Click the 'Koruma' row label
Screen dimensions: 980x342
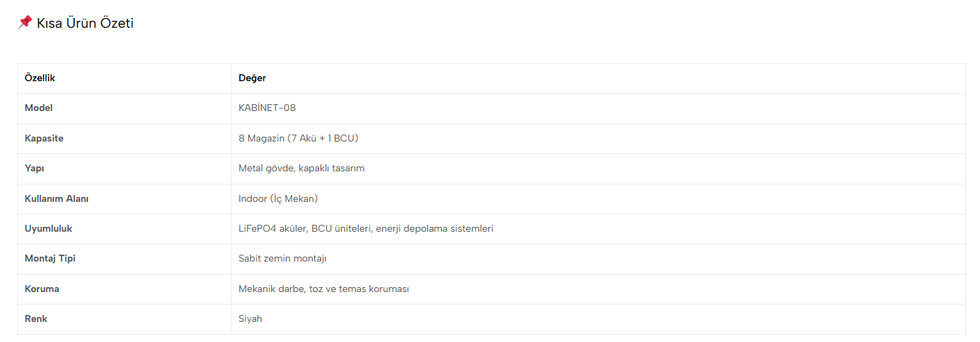[x=42, y=289]
